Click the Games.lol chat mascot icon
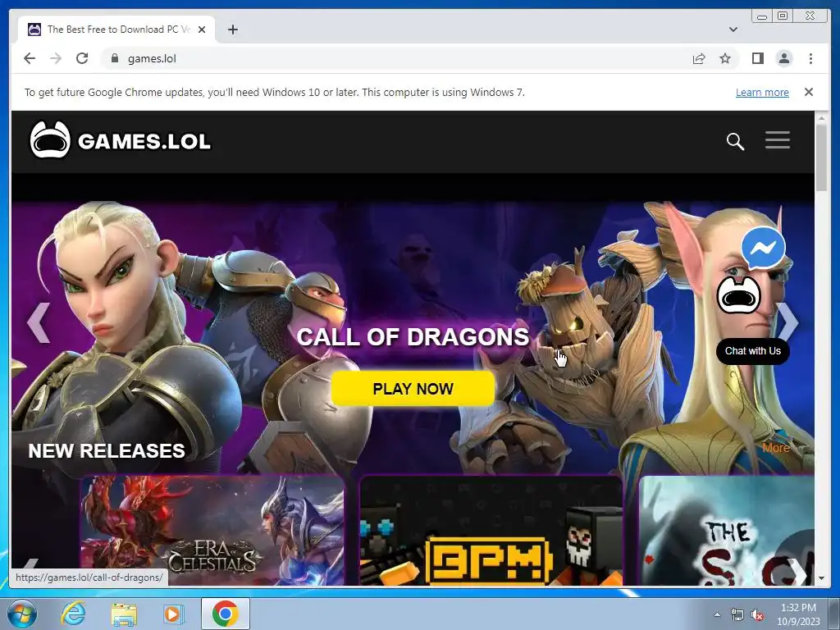840x630 pixels. [739, 294]
